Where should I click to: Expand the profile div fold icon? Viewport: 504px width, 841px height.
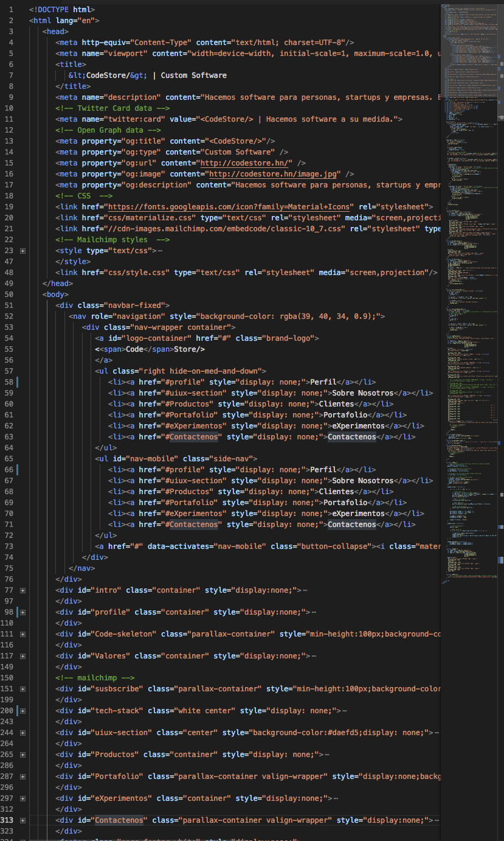[x=23, y=612]
